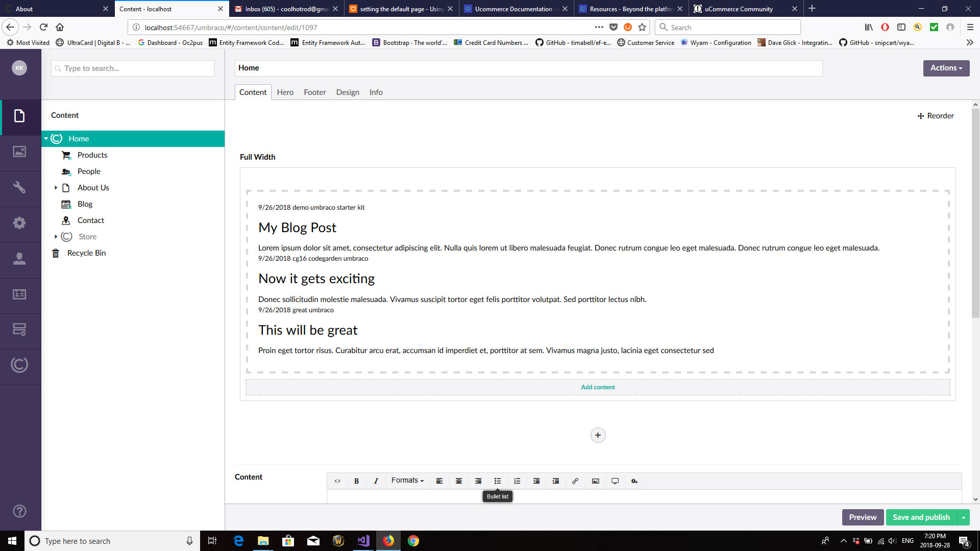Click source code view editor button
The image size is (980, 551).
(x=337, y=481)
